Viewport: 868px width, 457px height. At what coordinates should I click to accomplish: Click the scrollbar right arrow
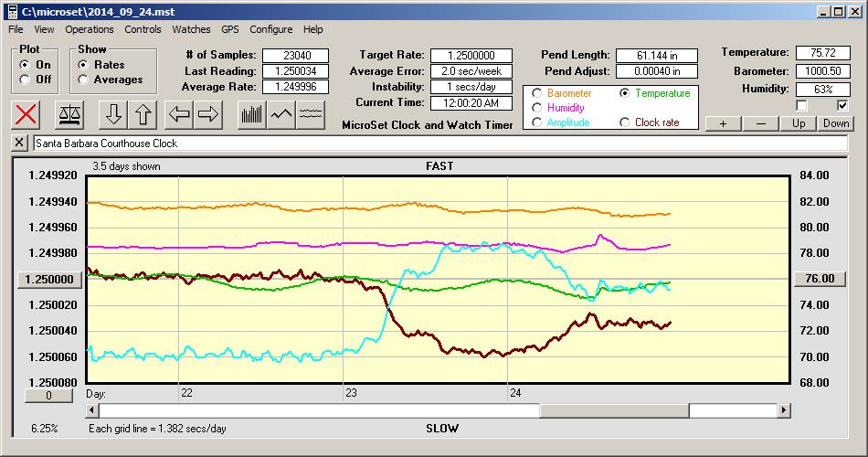pos(783,410)
